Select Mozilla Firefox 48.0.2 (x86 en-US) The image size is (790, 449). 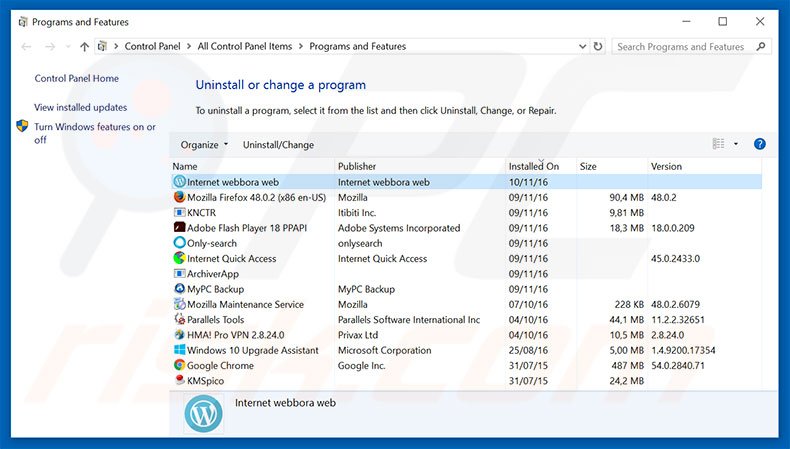tap(256, 197)
